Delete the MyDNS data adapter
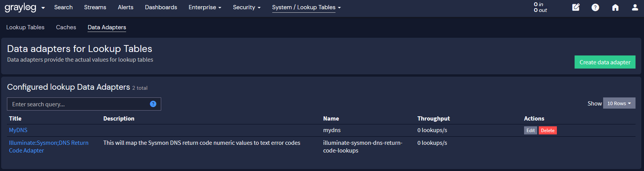 548,131
